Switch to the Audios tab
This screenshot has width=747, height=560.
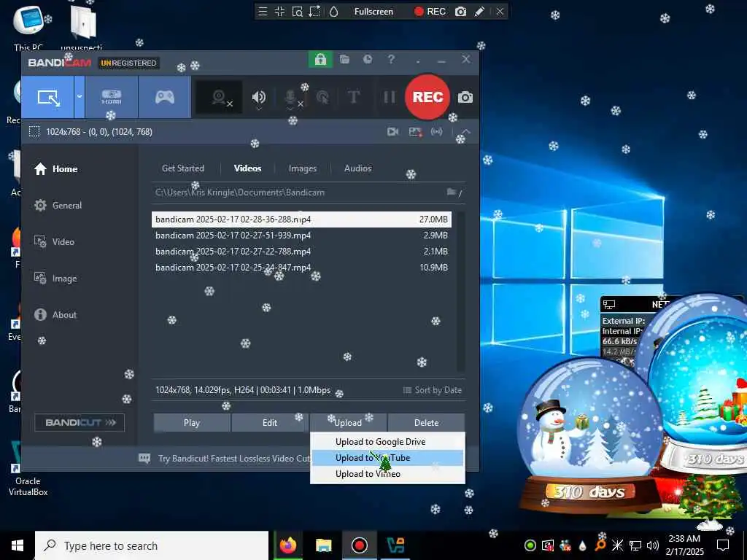click(x=357, y=168)
